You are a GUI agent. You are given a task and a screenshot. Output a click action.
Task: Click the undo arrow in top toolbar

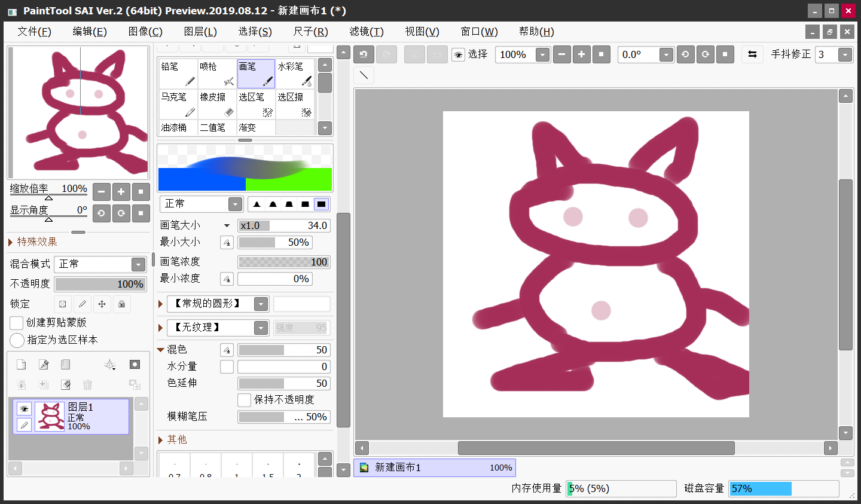[x=364, y=54]
